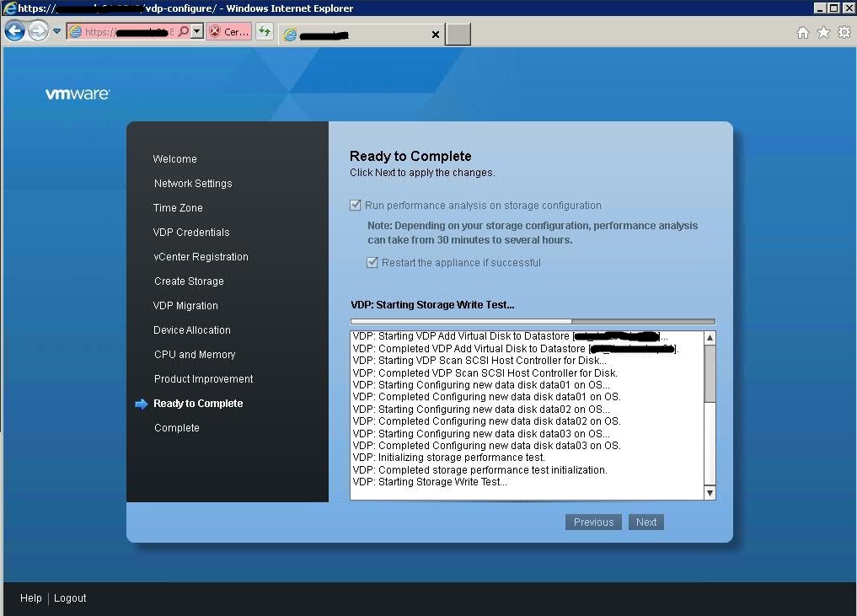857x616 pixels.
Task: Click Ready to Complete step
Action: 198,404
